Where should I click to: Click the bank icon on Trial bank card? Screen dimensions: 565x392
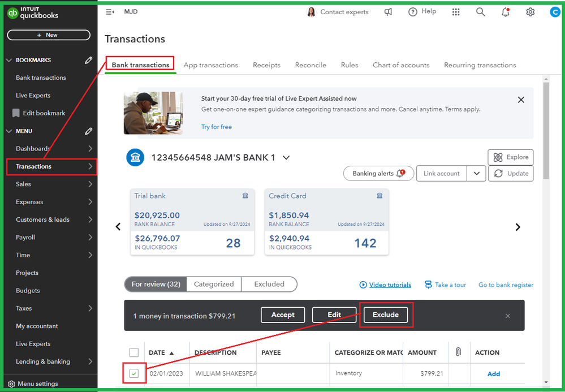pyautogui.click(x=245, y=196)
